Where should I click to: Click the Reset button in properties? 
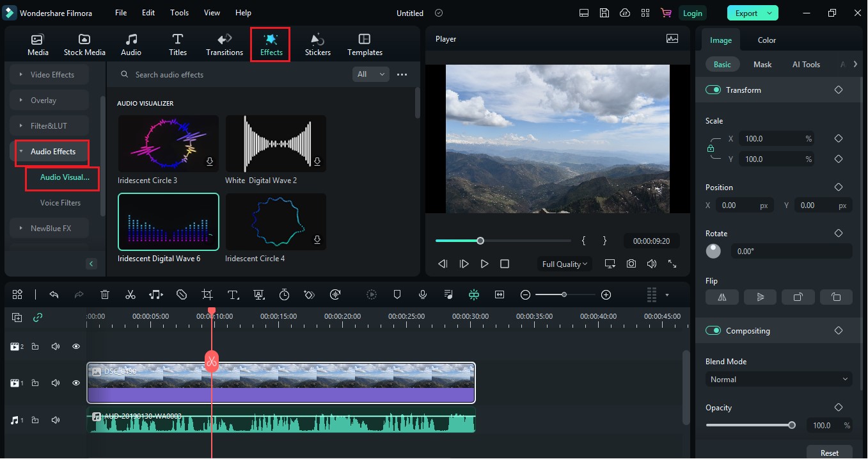(829, 452)
